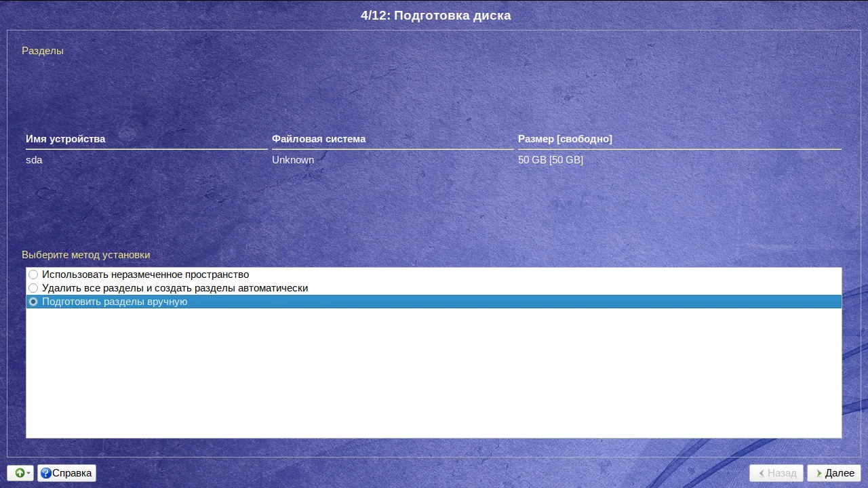Click the Разделы section label
Image resolution: width=868 pixels, height=488 pixels.
click(x=43, y=50)
